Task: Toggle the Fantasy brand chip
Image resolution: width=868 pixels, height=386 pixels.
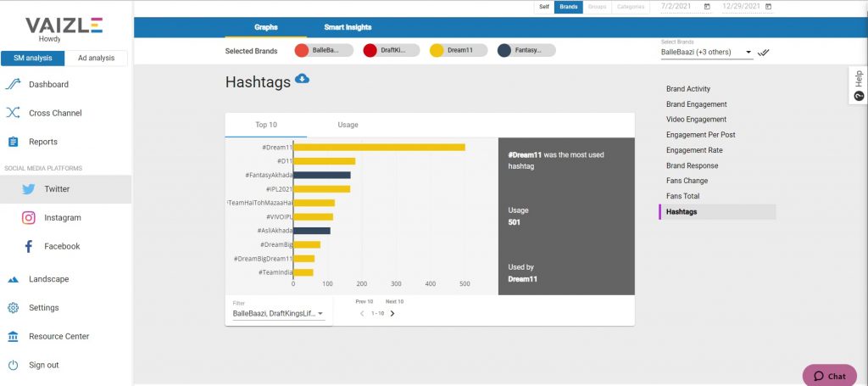Action: click(x=526, y=50)
